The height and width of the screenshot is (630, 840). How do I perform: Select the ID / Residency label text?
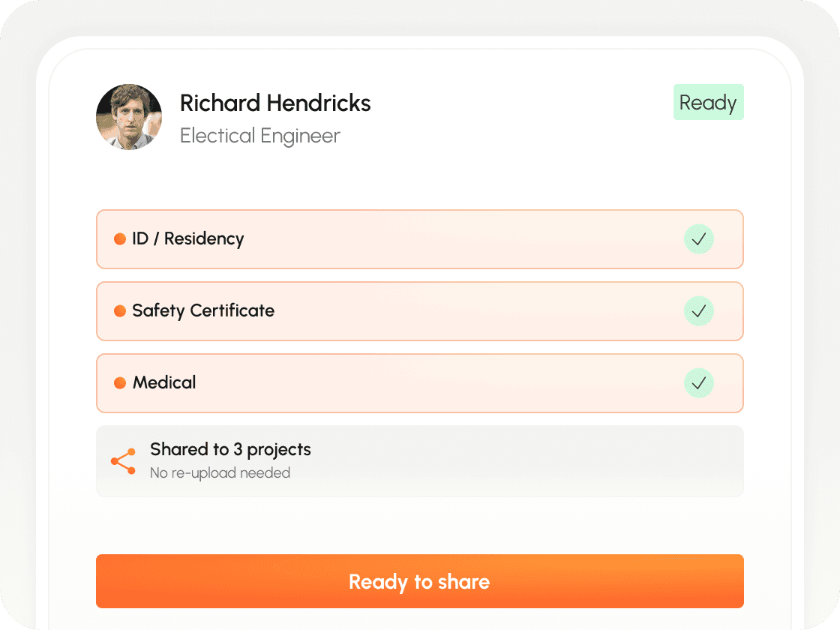[188, 239]
